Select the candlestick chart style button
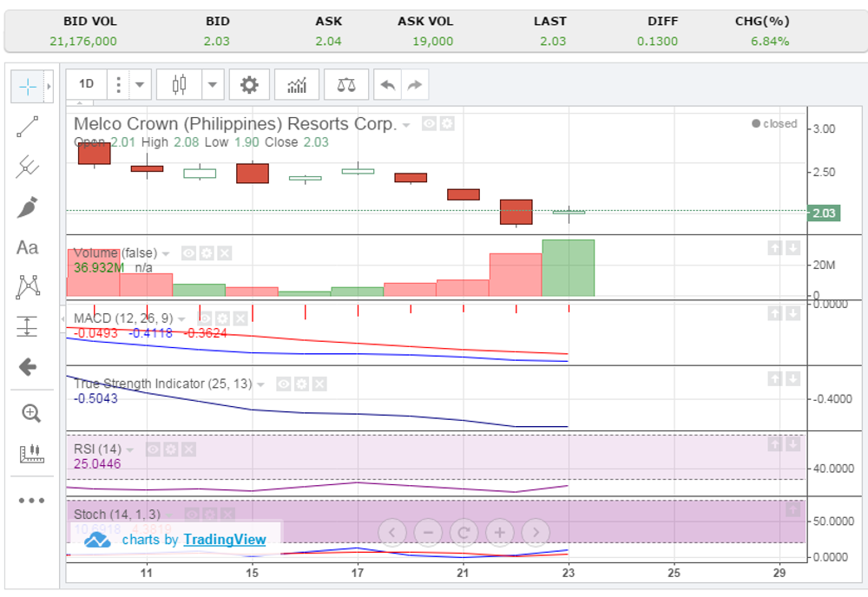Viewport: 868px width, 597px height. click(x=179, y=85)
